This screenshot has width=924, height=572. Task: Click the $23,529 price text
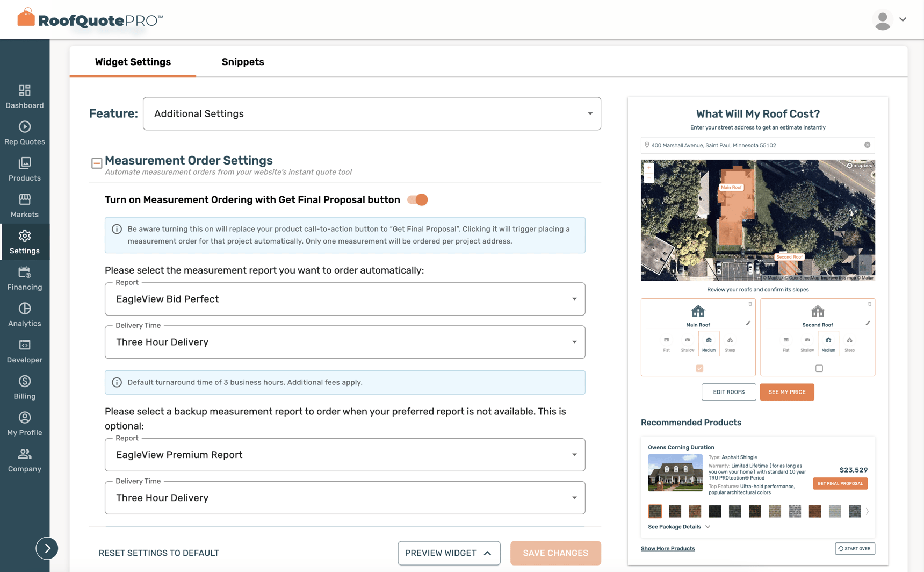tap(854, 470)
